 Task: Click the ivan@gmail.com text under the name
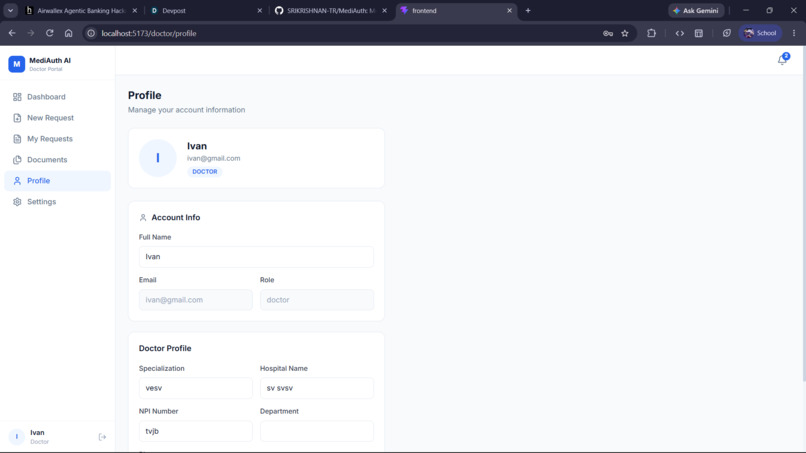click(213, 158)
